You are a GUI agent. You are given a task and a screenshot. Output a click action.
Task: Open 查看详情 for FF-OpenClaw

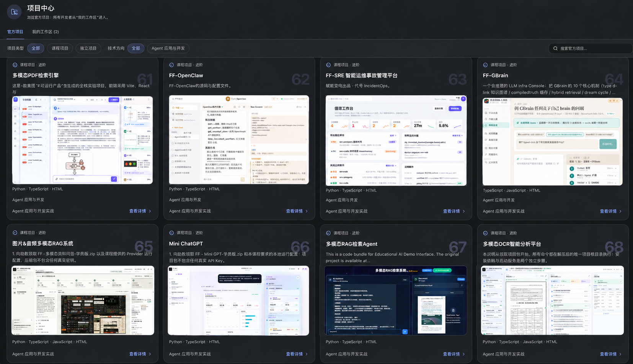[297, 211]
